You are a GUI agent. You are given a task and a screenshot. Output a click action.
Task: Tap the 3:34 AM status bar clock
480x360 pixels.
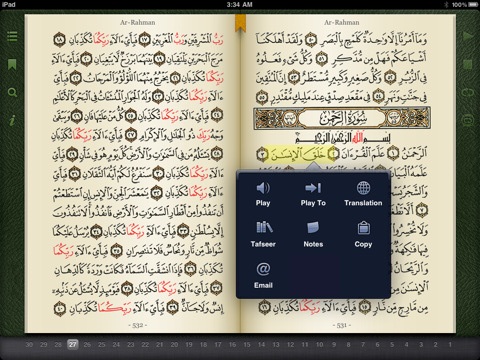(239, 4)
